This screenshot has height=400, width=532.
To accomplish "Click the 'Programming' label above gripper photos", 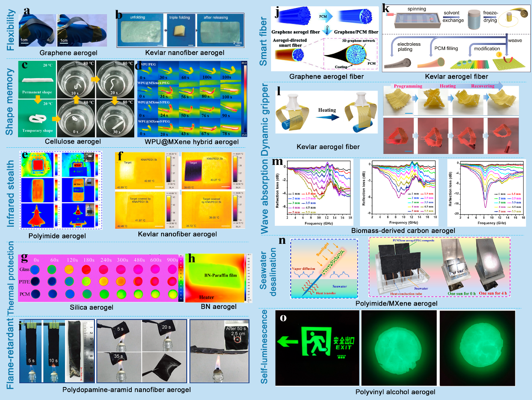I will tap(408, 86).
